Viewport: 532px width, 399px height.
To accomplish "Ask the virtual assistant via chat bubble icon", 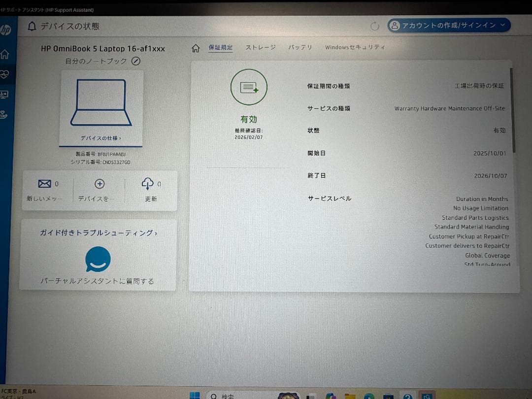I will tap(98, 259).
